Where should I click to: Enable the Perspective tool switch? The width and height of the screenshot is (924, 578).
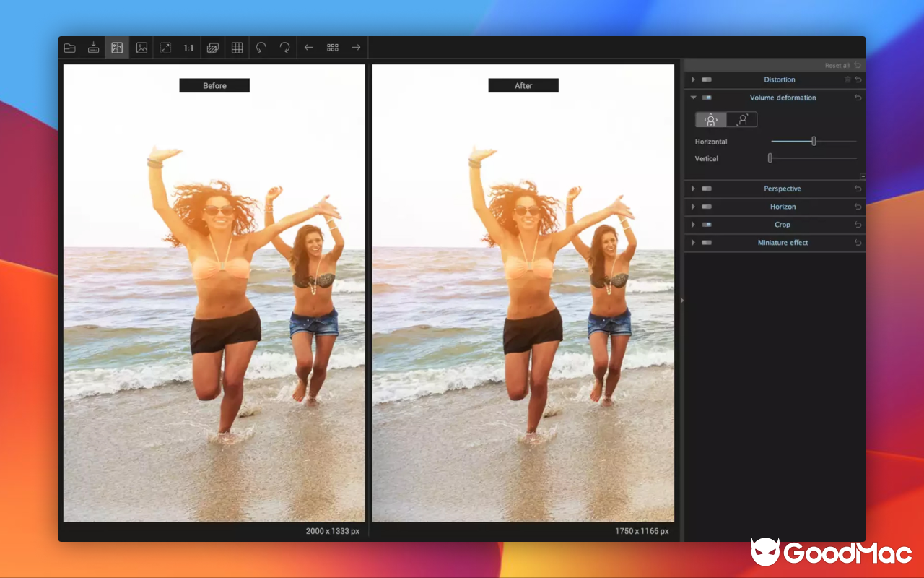point(706,189)
